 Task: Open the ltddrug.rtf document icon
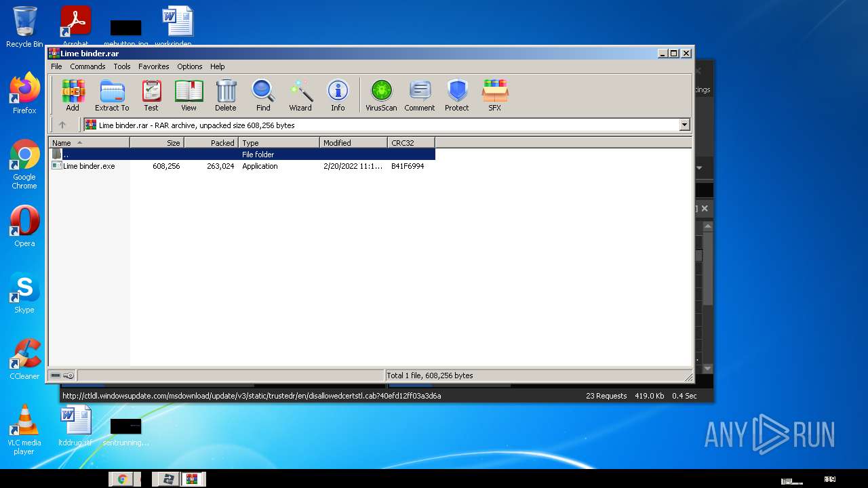pos(75,426)
